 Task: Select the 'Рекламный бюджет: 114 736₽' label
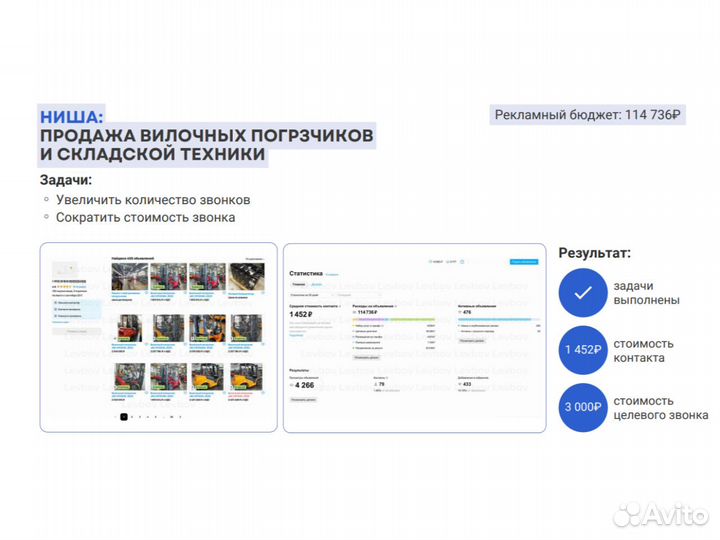[587, 115]
